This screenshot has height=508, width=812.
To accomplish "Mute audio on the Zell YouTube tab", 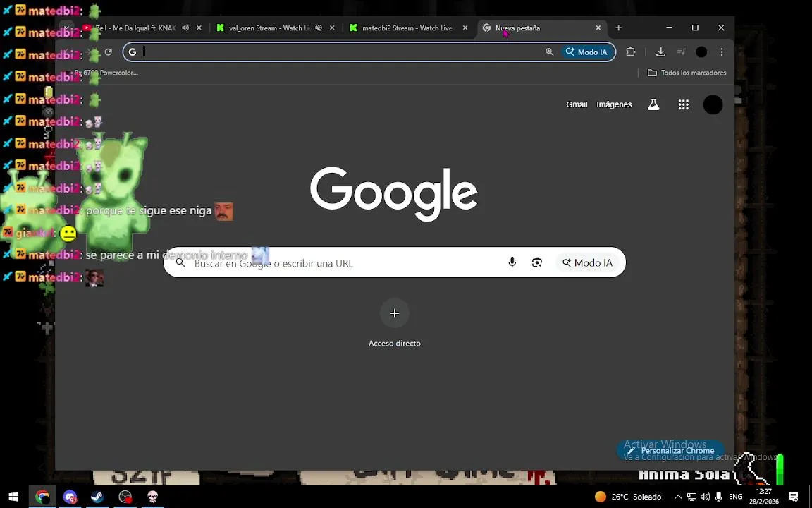I will point(185,28).
